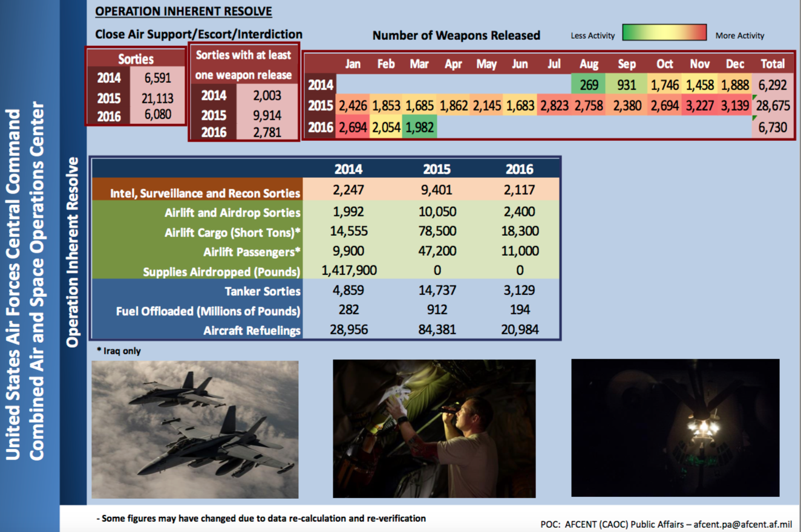Select the Airlift Cargo (Short Tons) row label

coord(232,232)
